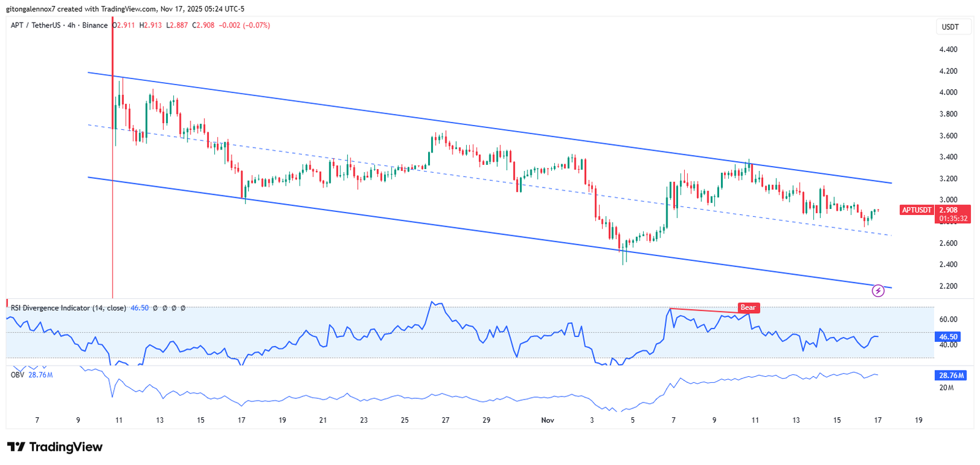Click the TradingView logo

55,447
